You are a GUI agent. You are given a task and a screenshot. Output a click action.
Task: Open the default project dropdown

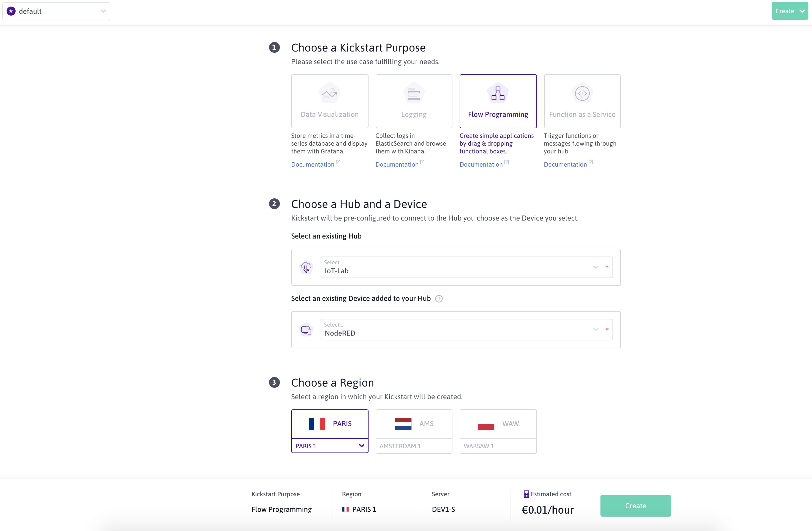[56, 11]
